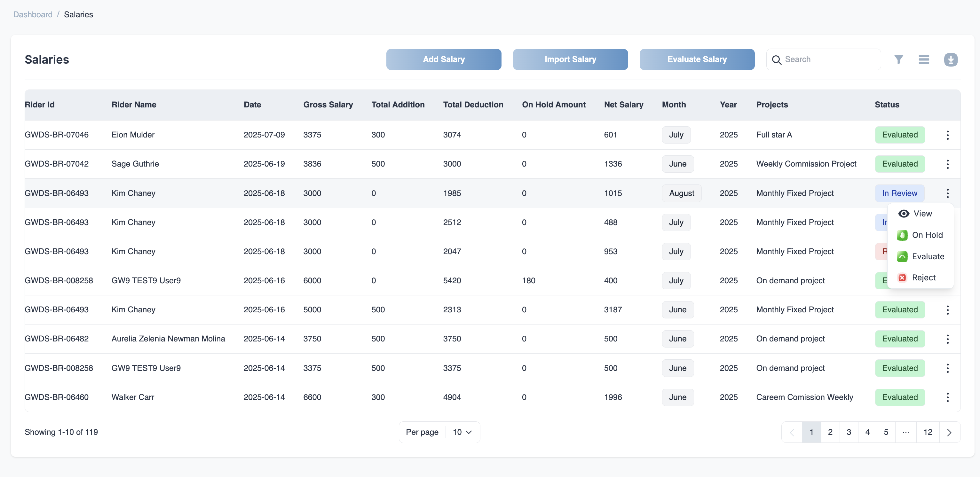
Task: Choose On Hold from the row menu
Action: pyautogui.click(x=920, y=235)
